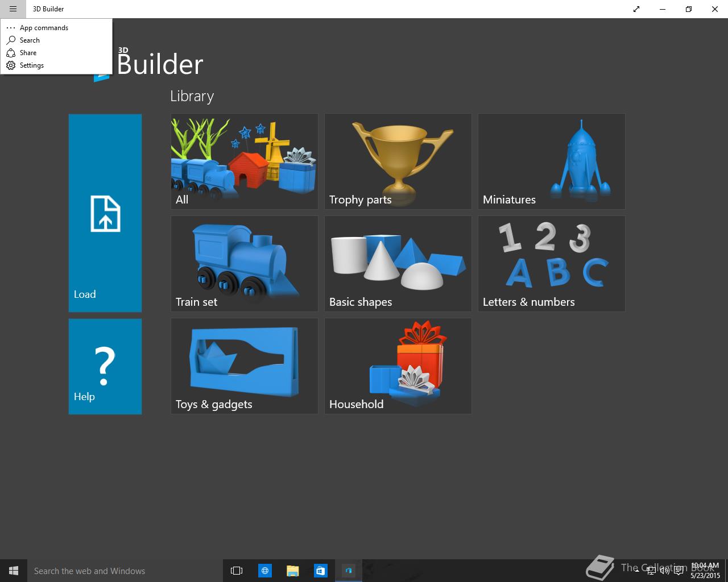Viewport: 728px width, 582px height.
Task: Click the Search the web and Windows box
Action: coord(125,571)
